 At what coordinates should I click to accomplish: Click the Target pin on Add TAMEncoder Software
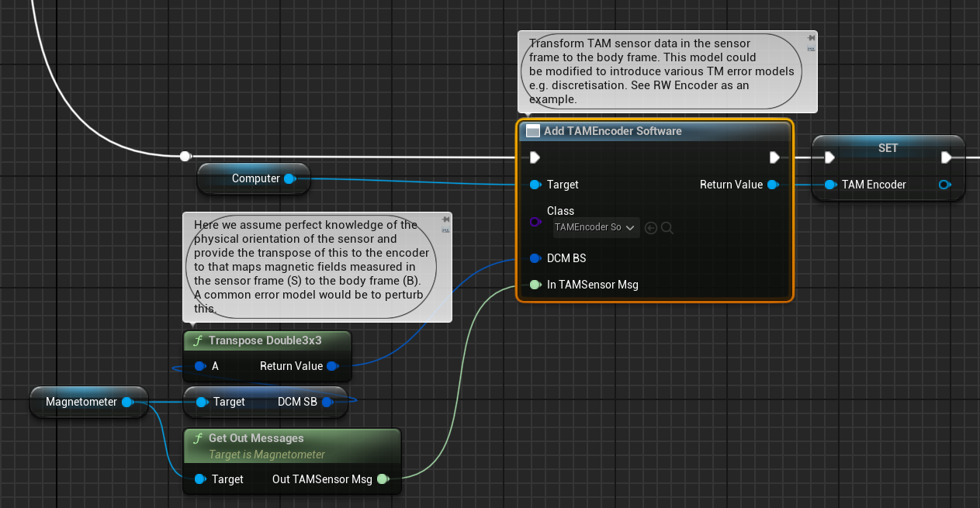[535, 185]
